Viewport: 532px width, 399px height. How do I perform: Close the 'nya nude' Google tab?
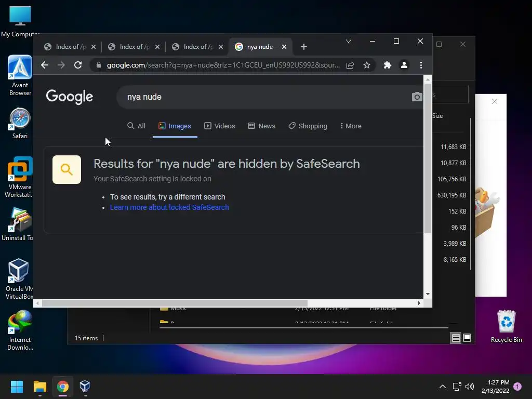click(x=284, y=47)
